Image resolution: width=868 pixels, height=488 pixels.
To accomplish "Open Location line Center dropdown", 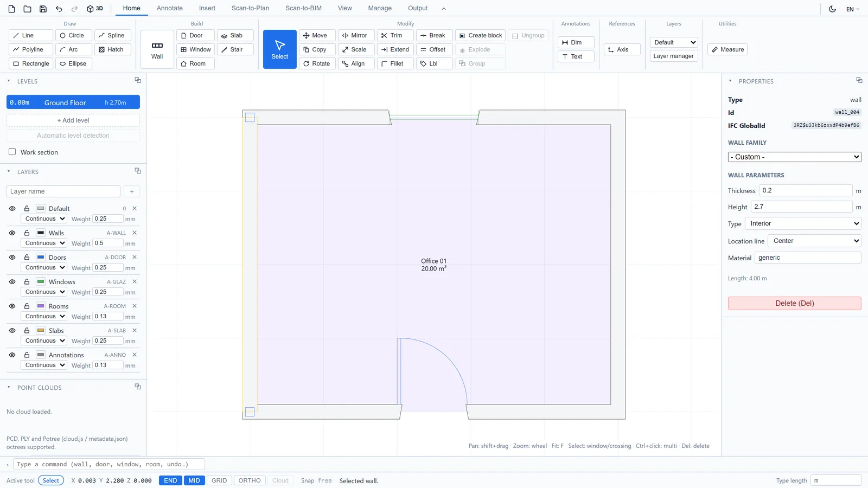I will coord(814,241).
